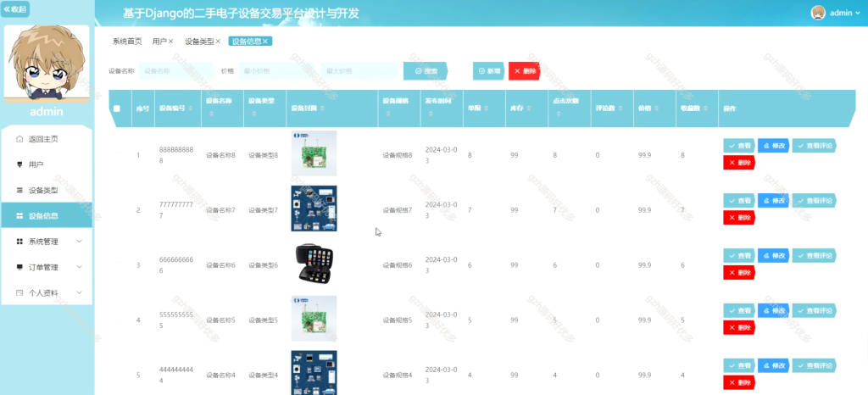Viewport: 868px width, 395px height.
Task: Go to 返回主页 home icon in sidebar
Action: [x=20, y=139]
